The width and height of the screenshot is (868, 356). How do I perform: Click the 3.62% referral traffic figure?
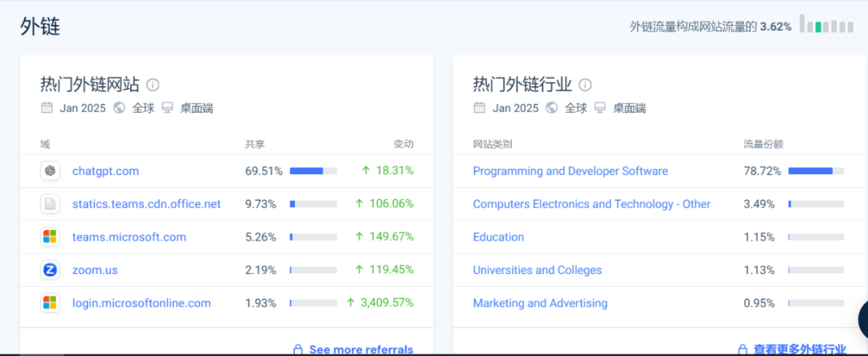click(x=776, y=26)
